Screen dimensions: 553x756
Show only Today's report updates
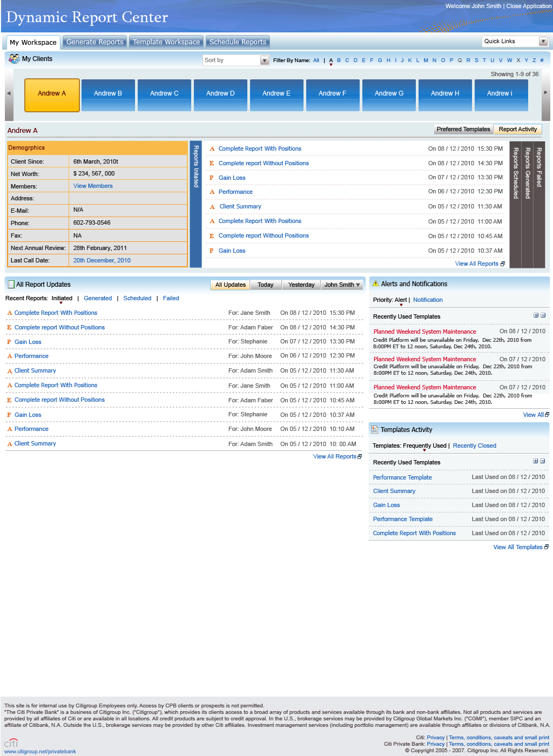(x=265, y=285)
